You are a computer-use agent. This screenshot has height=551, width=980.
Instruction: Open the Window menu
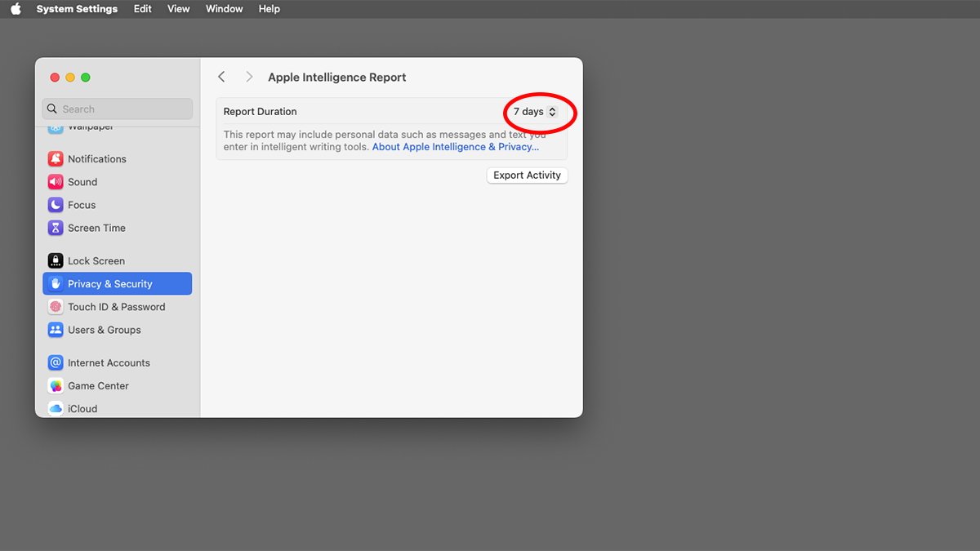pos(224,9)
